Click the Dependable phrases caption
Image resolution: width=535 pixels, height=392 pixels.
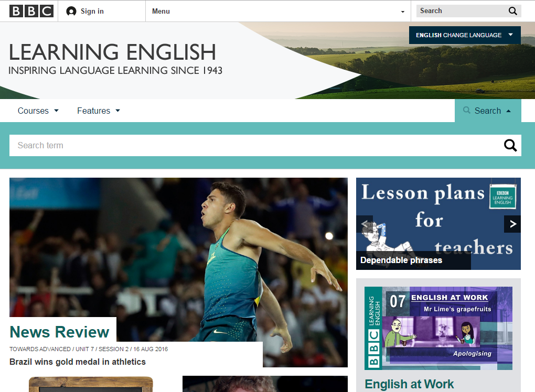pos(401,260)
